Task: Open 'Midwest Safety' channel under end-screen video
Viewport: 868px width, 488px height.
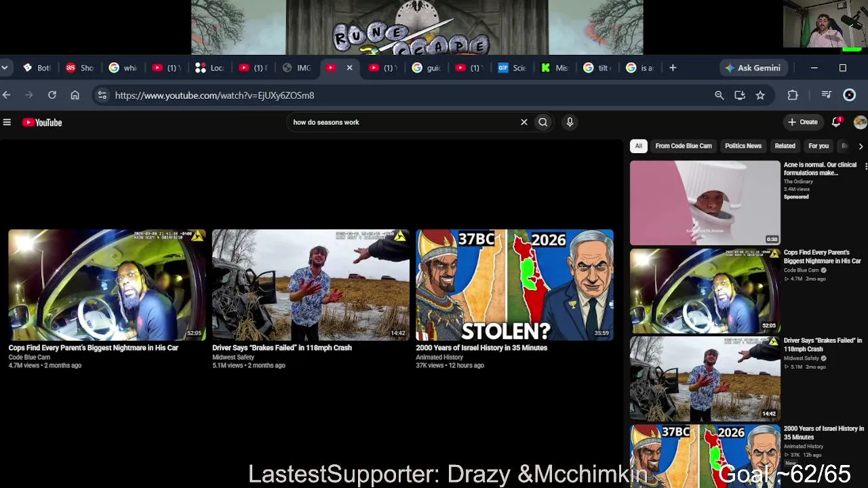Action: click(x=233, y=357)
